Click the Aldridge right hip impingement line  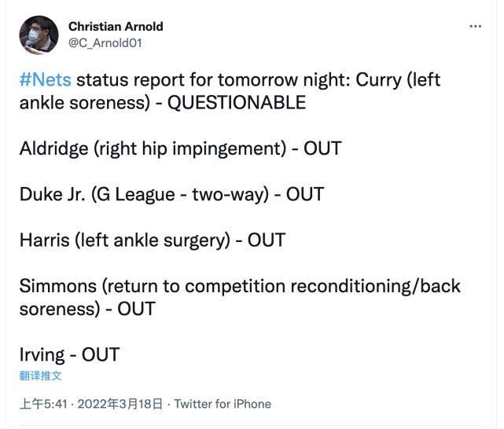pyautogui.click(x=180, y=148)
